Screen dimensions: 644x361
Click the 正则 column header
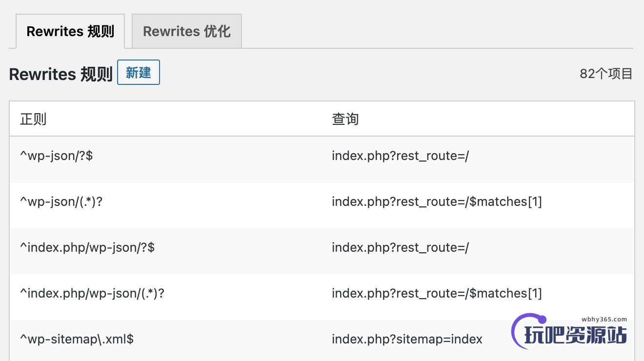point(33,119)
